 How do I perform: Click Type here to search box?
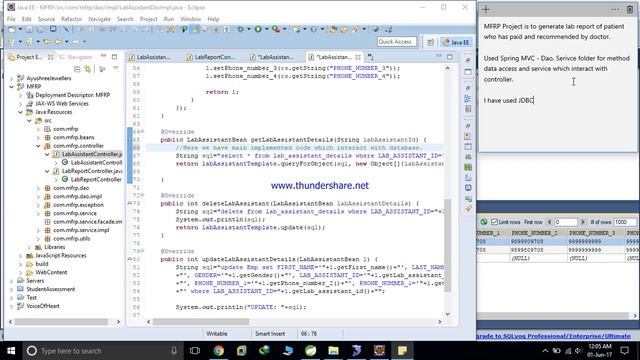[x=102, y=351]
